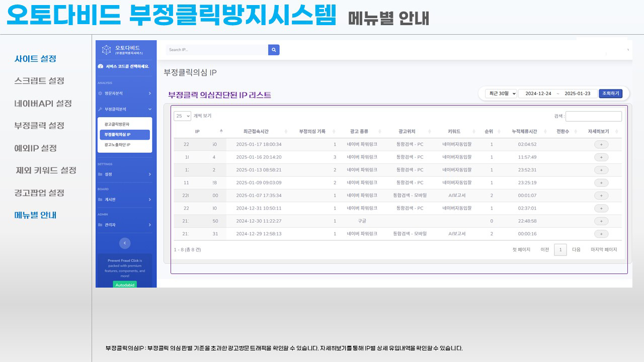Click the 검색 table filter input field

click(593, 116)
